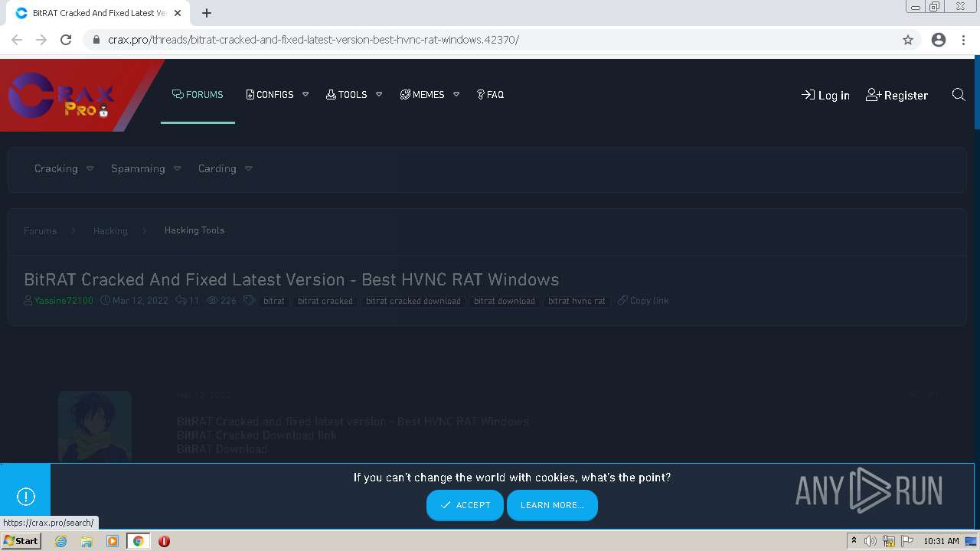The height and width of the screenshot is (551, 980).
Task: Open the site search magnifier icon
Action: pos(959,95)
